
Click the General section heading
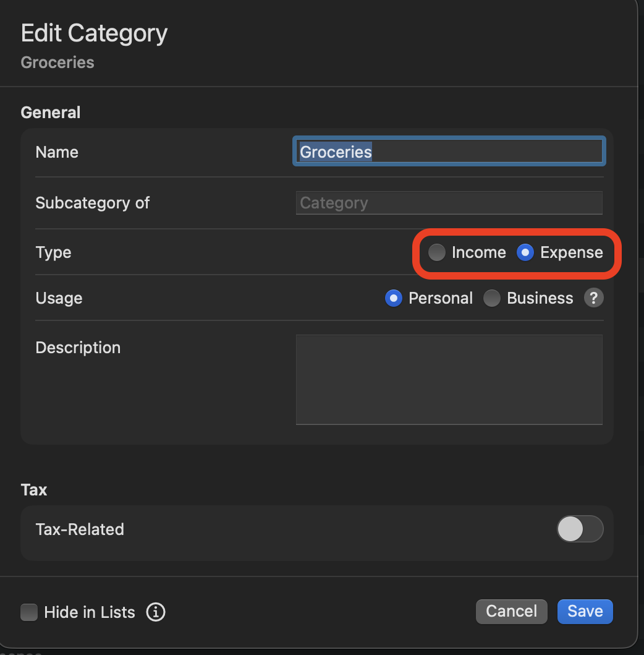coord(51,113)
